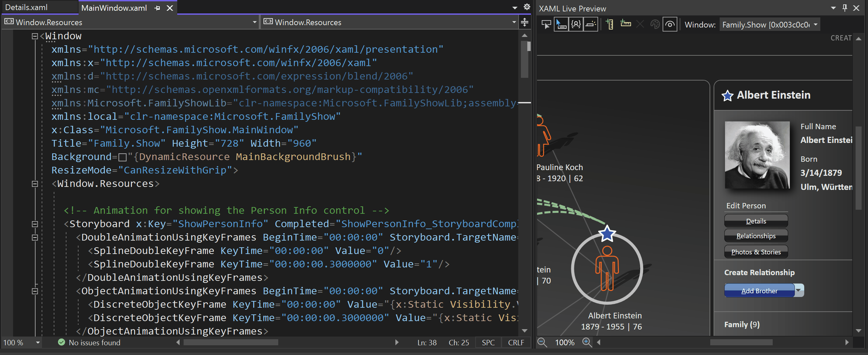Zoom out using the magnifier minus icon
Image resolution: width=868 pixels, height=355 pixels.
tap(542, 342)
